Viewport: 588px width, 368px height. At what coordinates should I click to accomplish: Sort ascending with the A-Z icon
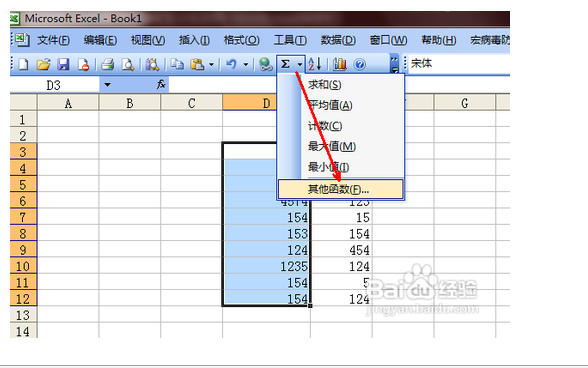(x=315, y=65)
